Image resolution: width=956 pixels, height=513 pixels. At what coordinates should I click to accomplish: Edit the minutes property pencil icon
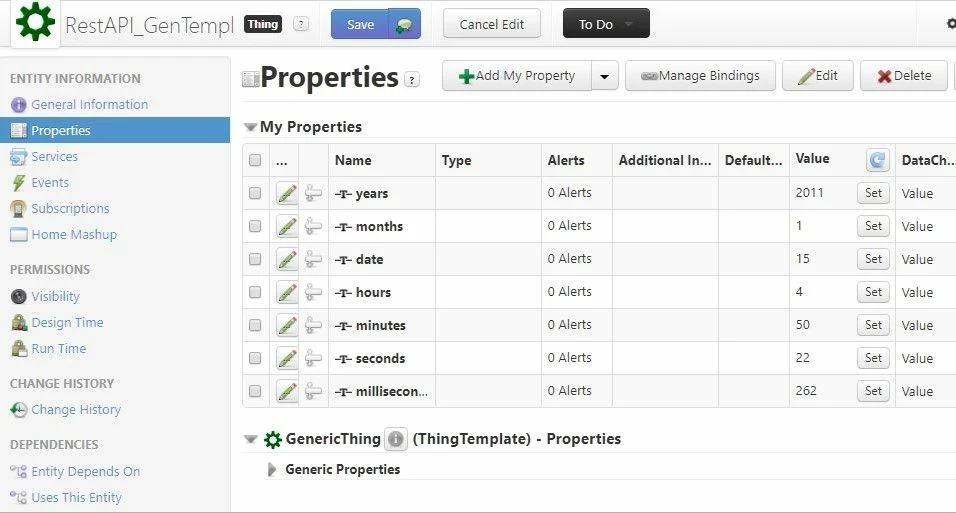(287, 325)
